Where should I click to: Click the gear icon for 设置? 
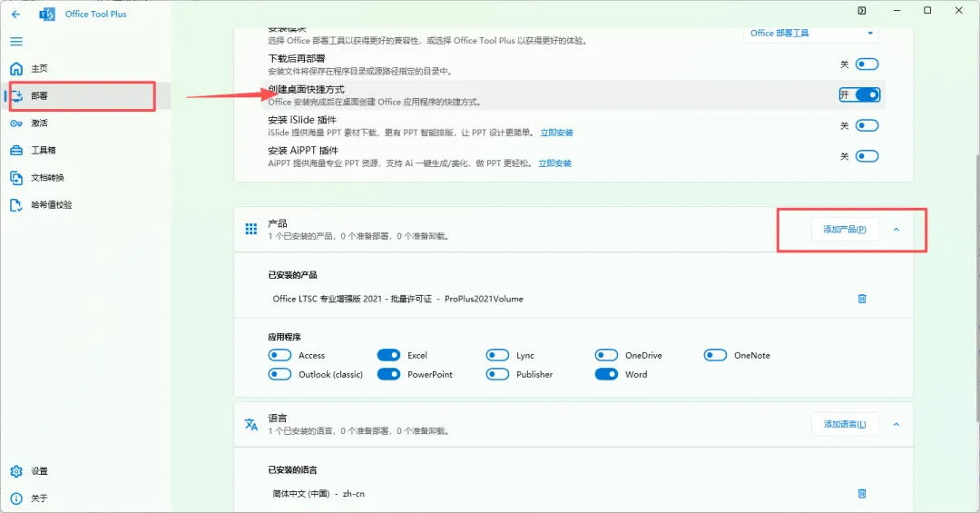[x=16, y=471]
